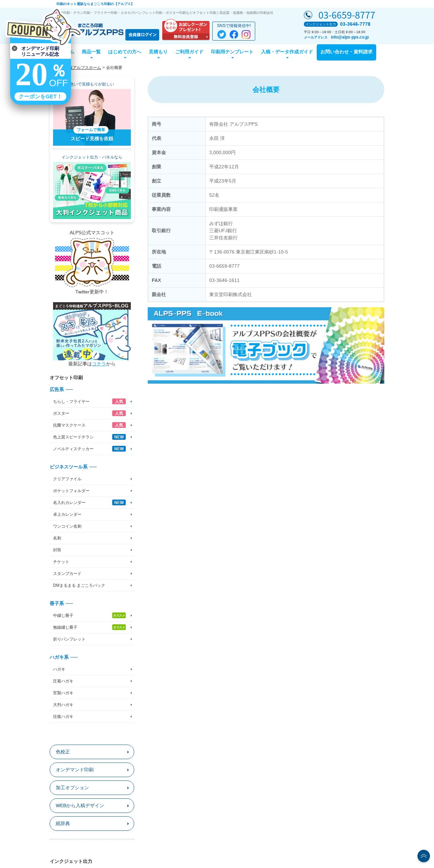Open ポスター category

pos(92,413)
